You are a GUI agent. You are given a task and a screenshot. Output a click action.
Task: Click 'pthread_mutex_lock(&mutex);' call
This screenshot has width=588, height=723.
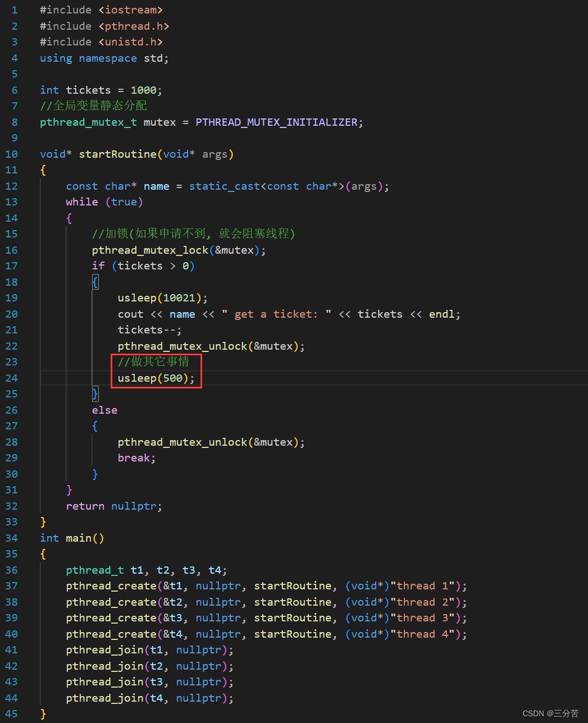tap(179, 250)
